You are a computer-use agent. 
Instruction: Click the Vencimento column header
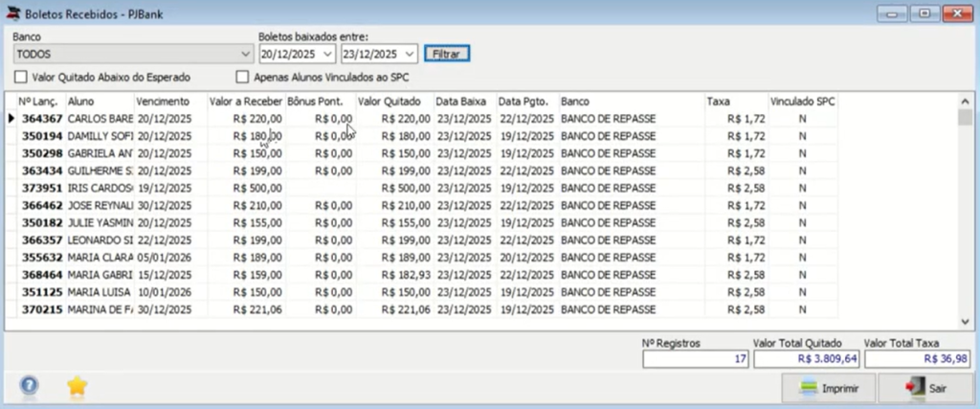(x=170, y=102)
